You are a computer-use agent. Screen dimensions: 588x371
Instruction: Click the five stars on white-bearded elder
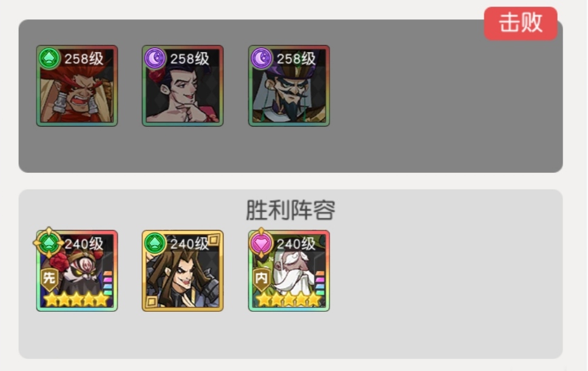pyautogui.click(x=289, y=300)
